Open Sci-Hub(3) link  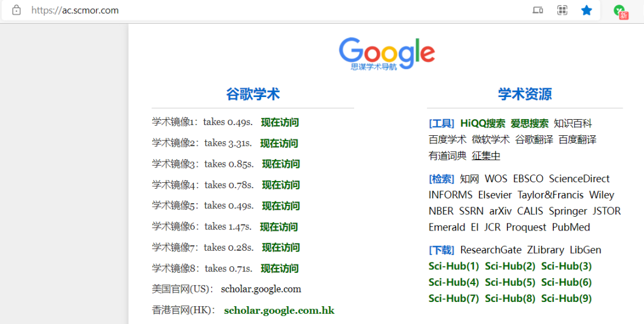point(566,266)
